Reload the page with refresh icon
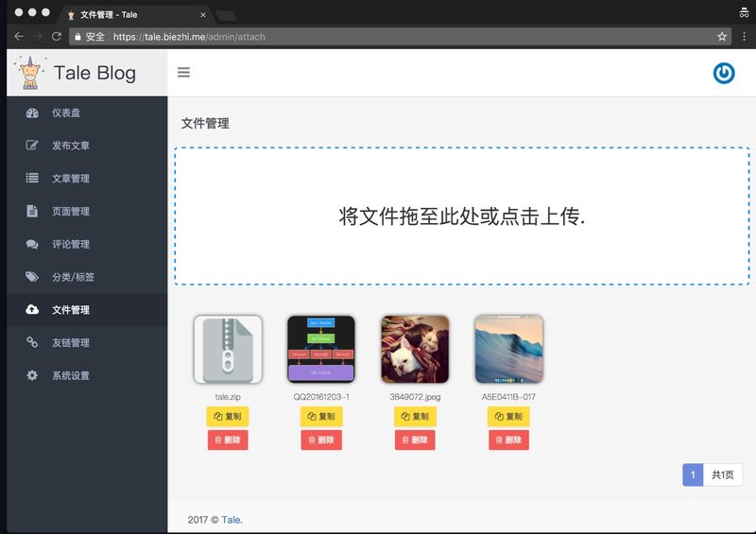The image size is (756, 534). 57,37
